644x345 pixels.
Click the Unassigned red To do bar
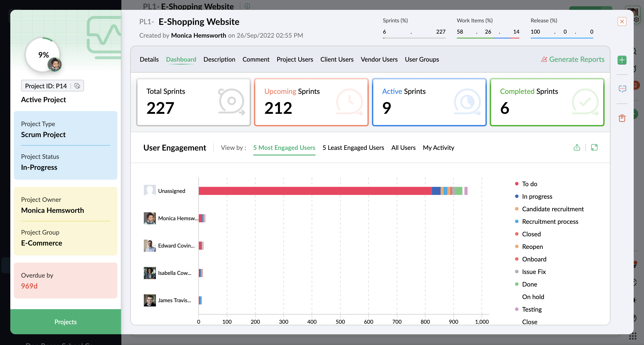tap(315, 191)
